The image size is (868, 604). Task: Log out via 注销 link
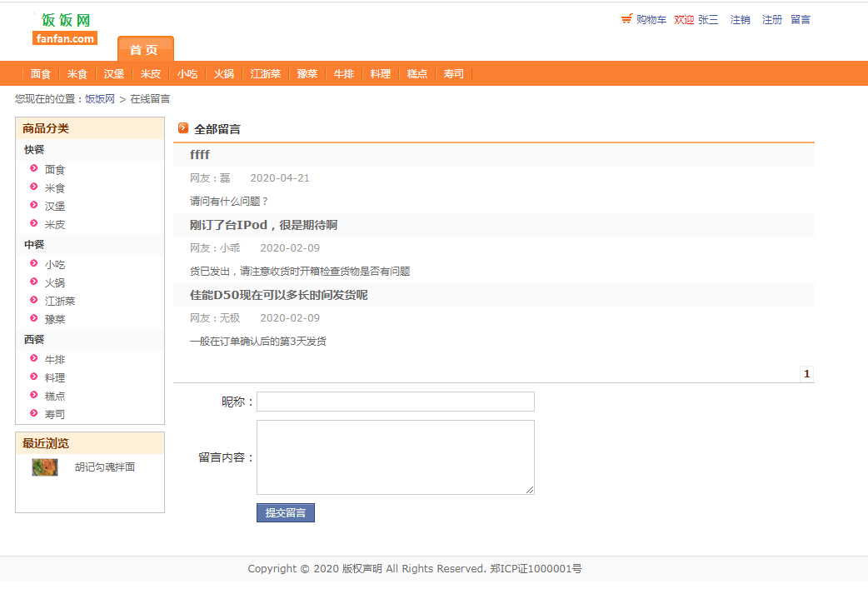(x=740, y=20)
